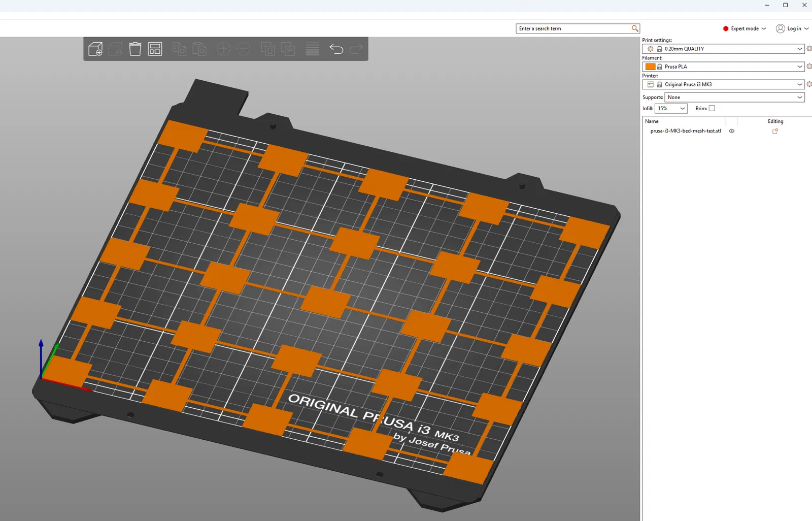Image resolution: width=812 pixels, height=521 pixels.
Task: Open the variable layer height tool
Action: coord(312,49)
